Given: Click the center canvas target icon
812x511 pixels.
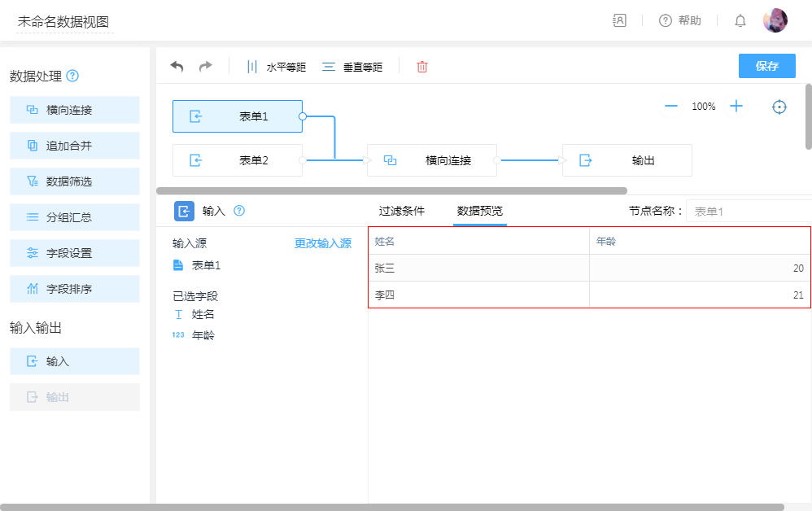Looking at the screenshot, I should click(779, 107).
